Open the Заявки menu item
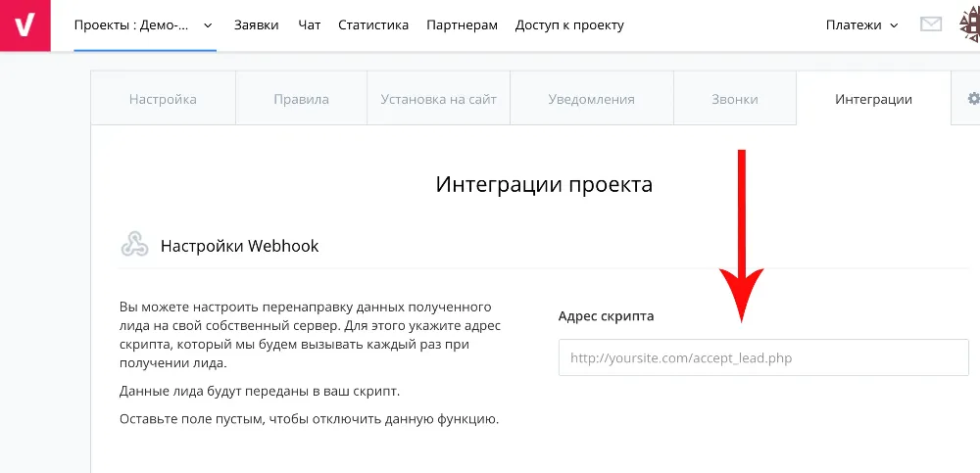 coord(256,25)
